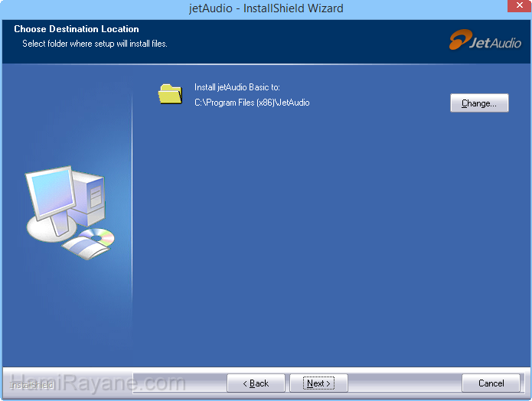This screenshot has width=532, height=401.
Task: Go Back to previous step
Action: click(256, 383)
